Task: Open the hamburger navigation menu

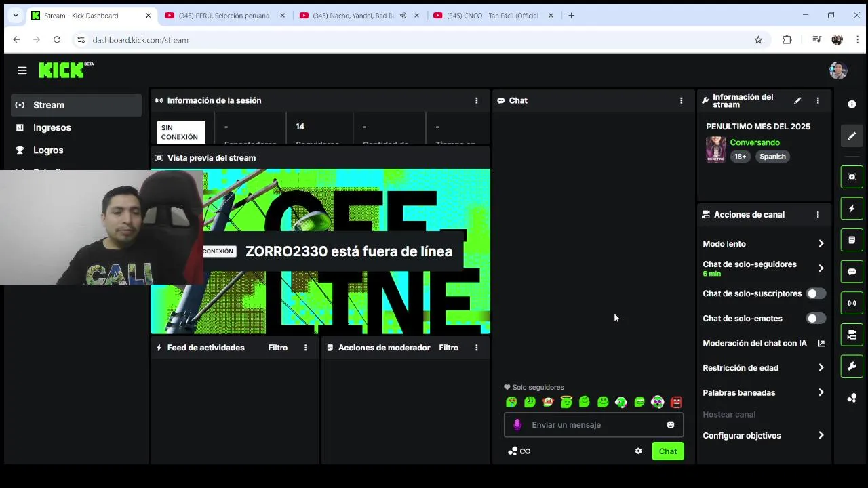Action: [22, 70]
